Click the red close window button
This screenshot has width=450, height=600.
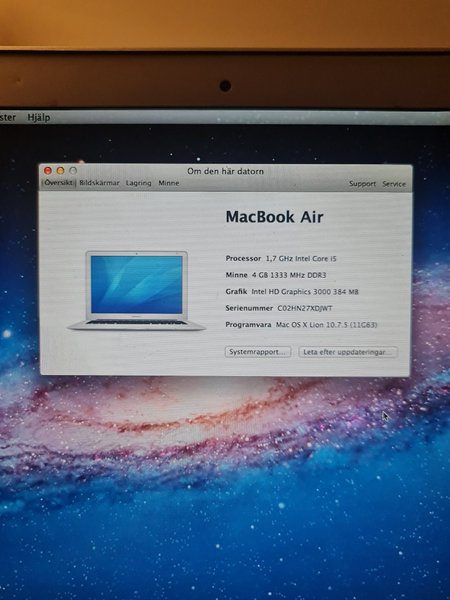(48, 171)
